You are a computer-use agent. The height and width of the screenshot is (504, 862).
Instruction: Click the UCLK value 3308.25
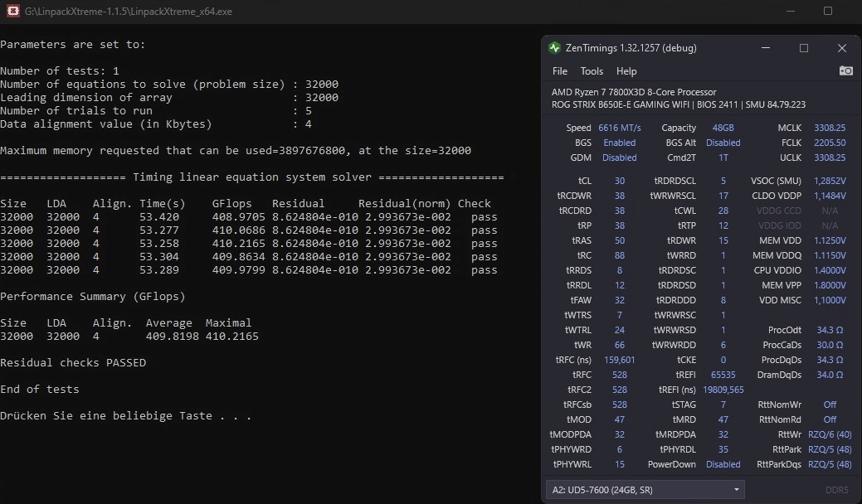click(x=830, y=157)
